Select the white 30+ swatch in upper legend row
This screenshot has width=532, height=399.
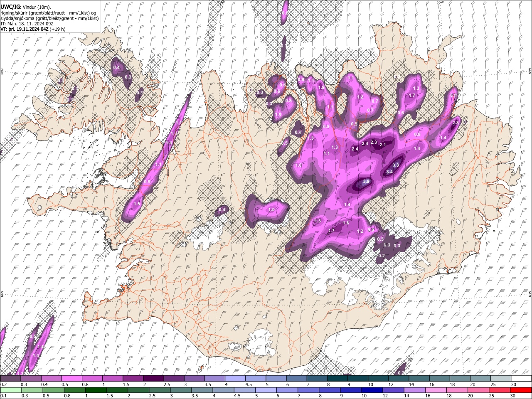coord(520,378)
